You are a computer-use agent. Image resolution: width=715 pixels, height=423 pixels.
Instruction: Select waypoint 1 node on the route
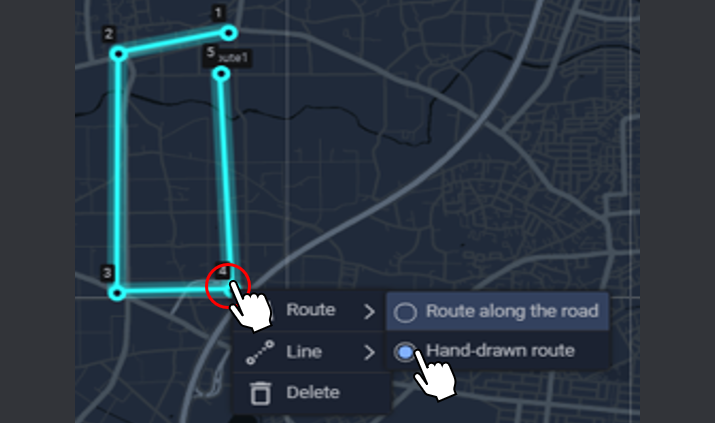point(229,33)
